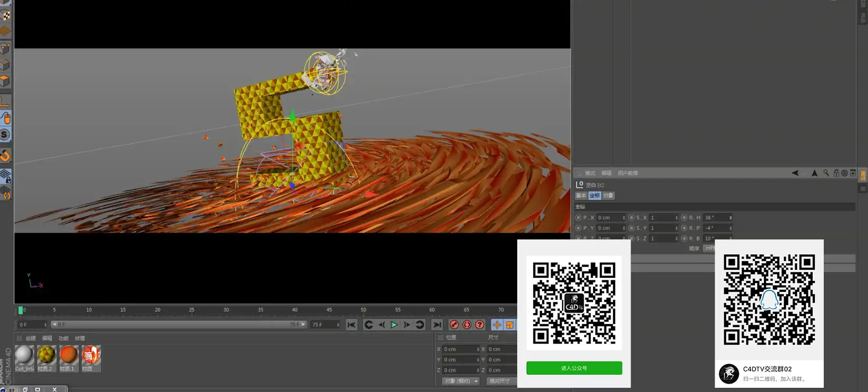
Task: Click the red Record Active Objects icon
Action: tap(454, 325)
